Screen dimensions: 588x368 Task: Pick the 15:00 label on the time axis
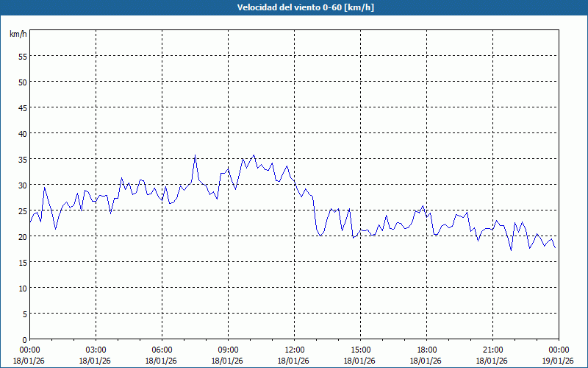pos(360,350)
